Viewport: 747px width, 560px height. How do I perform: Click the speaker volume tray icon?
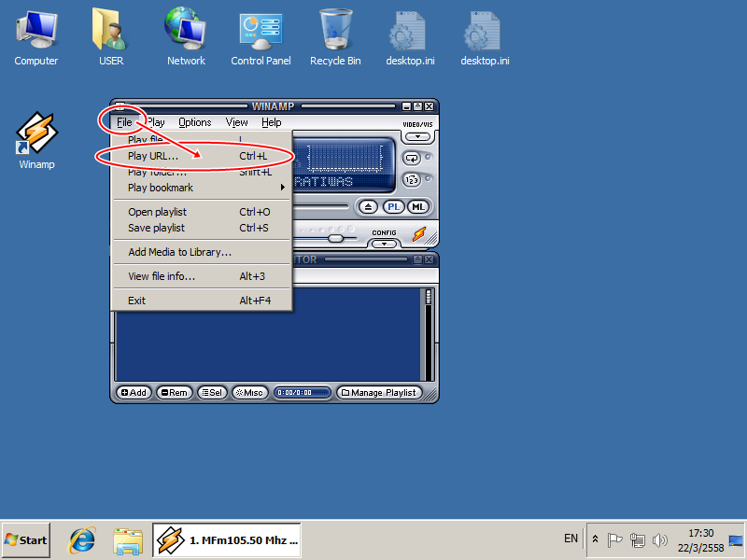[x=660, y=540]
